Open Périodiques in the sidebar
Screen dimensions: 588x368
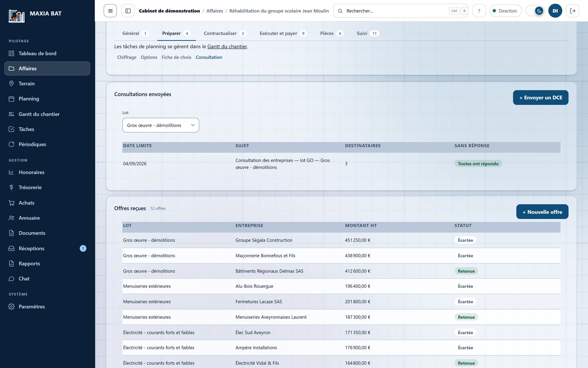click(47, 144)
